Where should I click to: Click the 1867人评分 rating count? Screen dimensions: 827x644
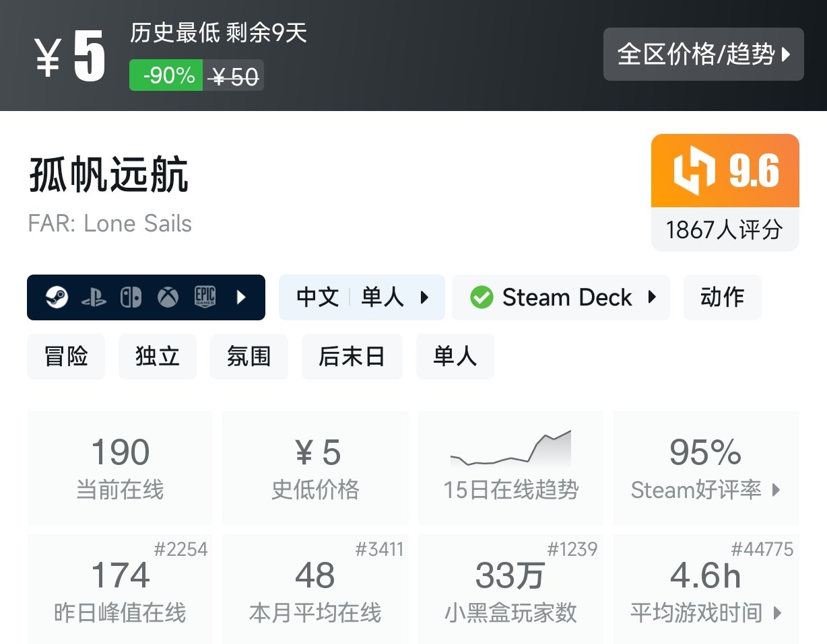pyautogui.click(x=725, y=229)
